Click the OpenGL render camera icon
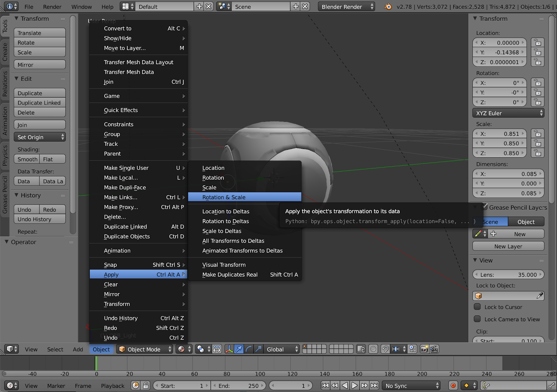557x392 pixels. tap(424, 349)
